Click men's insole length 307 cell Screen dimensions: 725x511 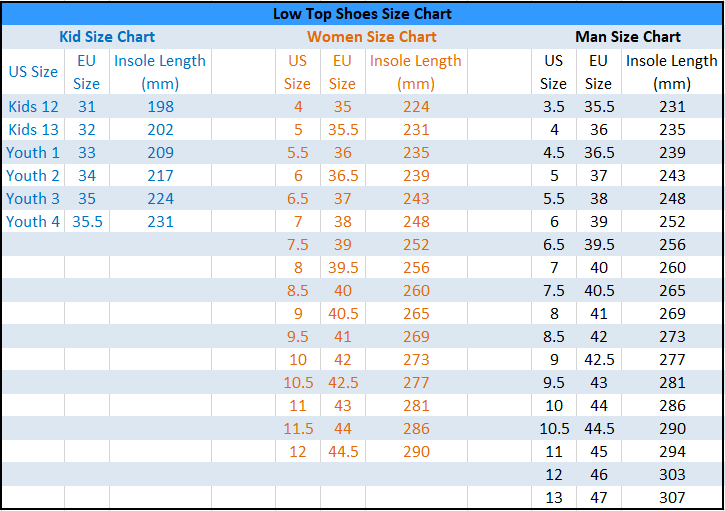(x=672, y=498)
